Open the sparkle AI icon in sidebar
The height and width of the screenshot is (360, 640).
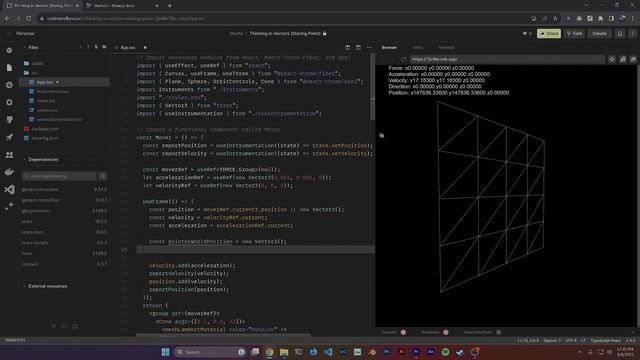[9, 207]
